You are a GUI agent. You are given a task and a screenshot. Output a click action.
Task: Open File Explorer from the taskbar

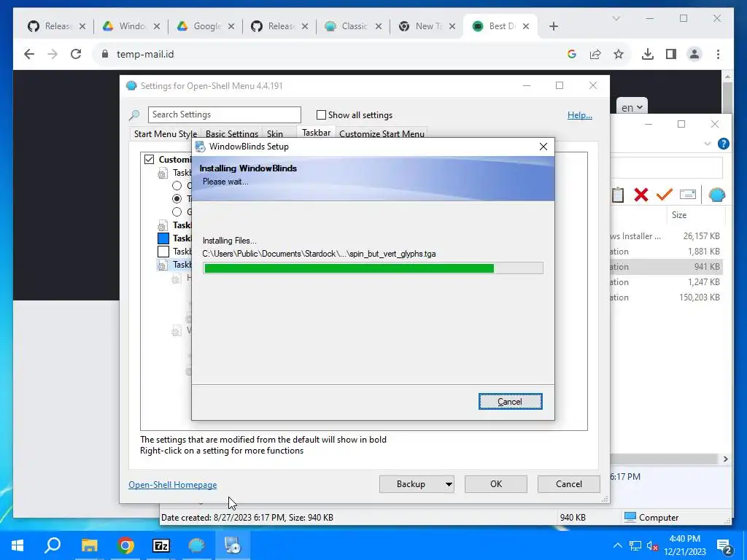click(89, 545)
